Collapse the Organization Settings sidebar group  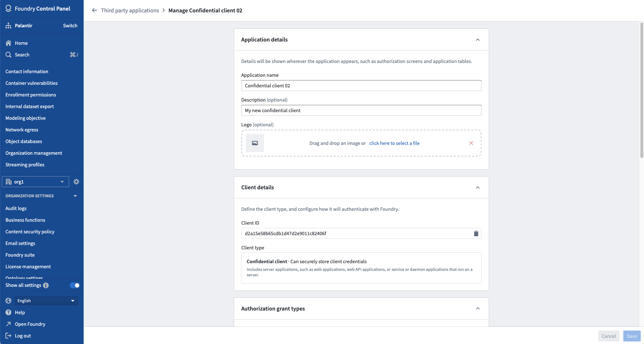point(75,196)
